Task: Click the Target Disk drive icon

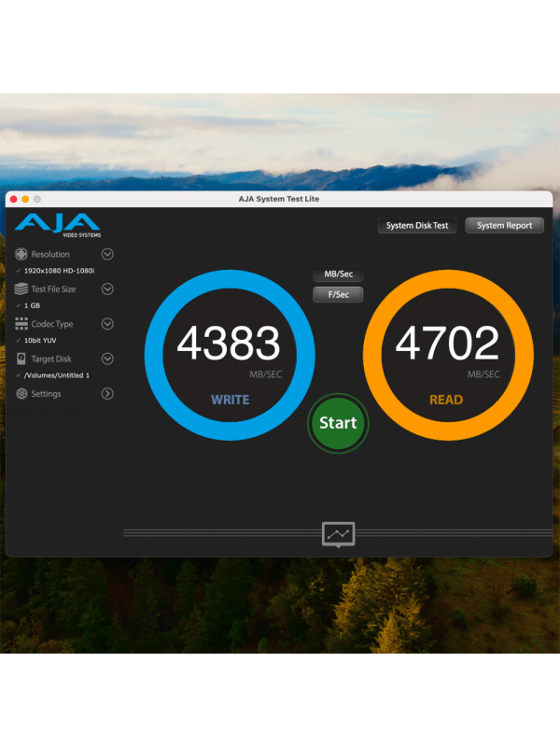Action: 21,359
